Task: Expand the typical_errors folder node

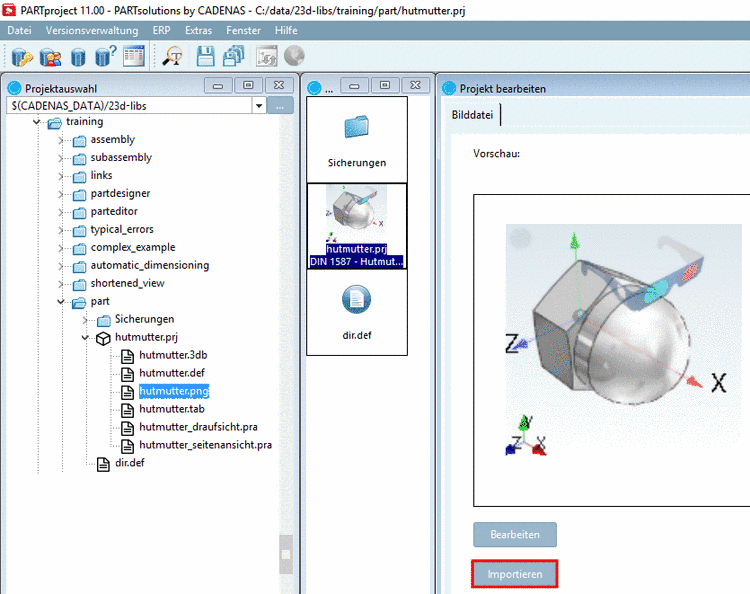Action: (x=61, y=231)
